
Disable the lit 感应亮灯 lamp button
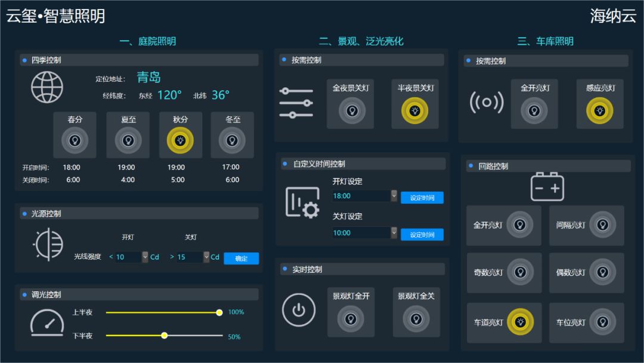pos(600,110)
